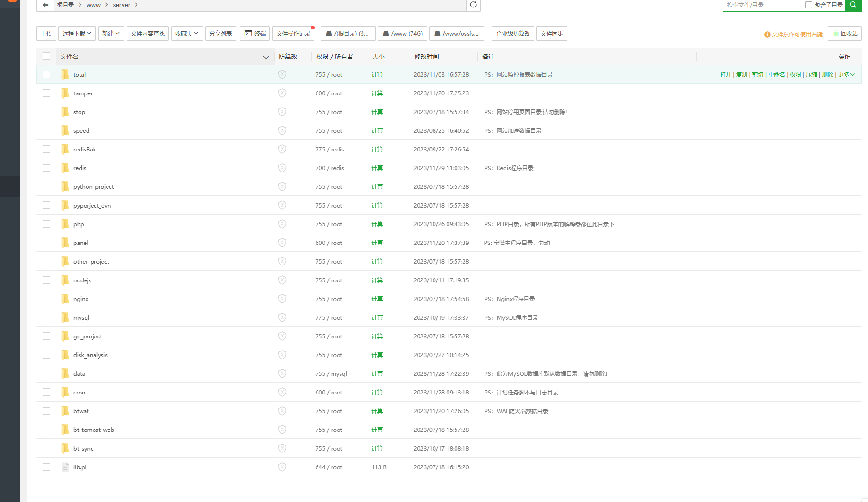This screenshot has width=868, height=502.
Task: Click the back arrow in path bar
Action: tap(45, 5)
